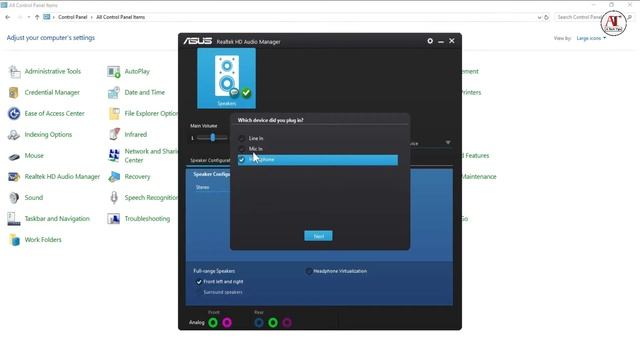The height and width of the screenshot is (360, 640).
Task: Open Date and Time icon
Action: coord(114,93)
